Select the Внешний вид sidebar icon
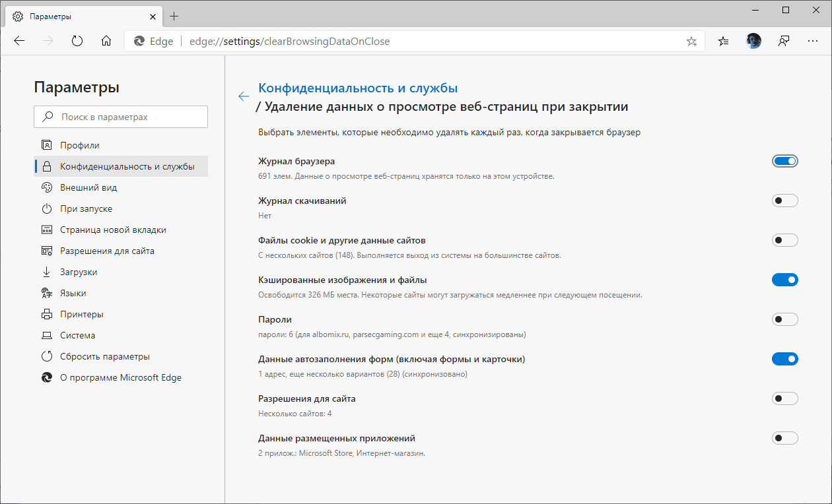Image resolution: width=832 pixels, height=504 pixels. click(47, 187)
